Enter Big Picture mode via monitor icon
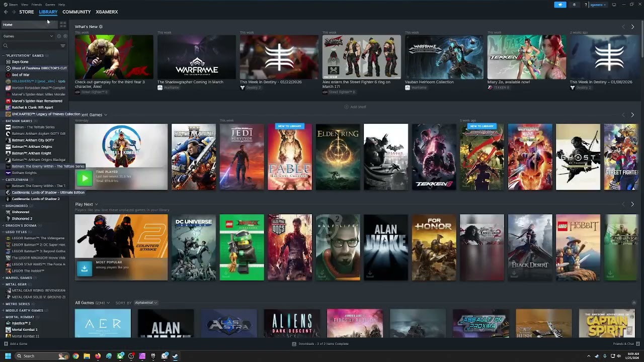Image resolution: width=644 pixels, height=362 pixels. click(x=614, y=5)
